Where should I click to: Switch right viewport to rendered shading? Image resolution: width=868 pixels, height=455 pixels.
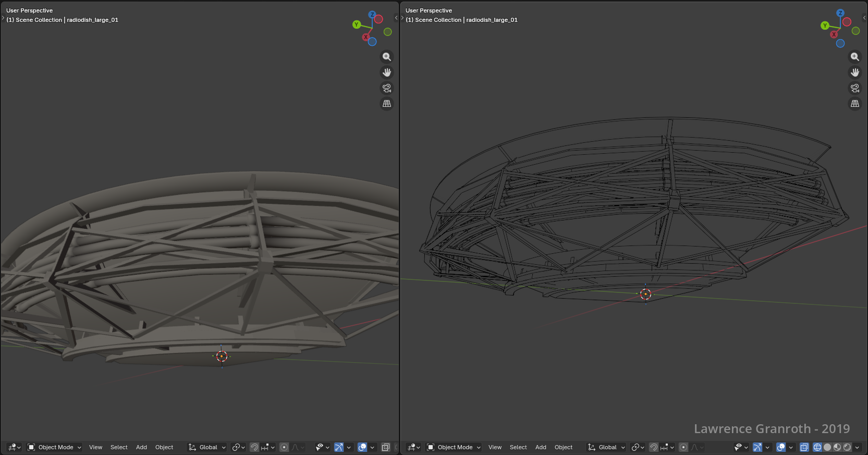(847, 447)
